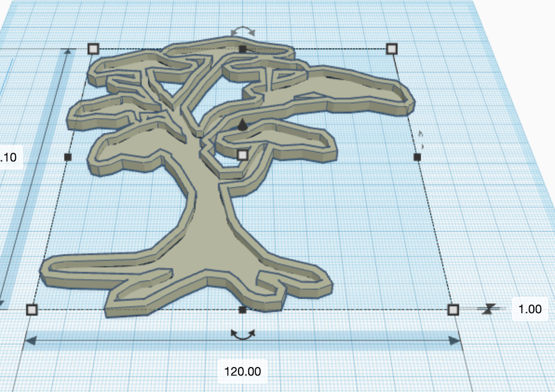Screen dimensions: 555x392
Task: Click the black cone lift handle
Action: pyautogui.click(x=243, y=125)
